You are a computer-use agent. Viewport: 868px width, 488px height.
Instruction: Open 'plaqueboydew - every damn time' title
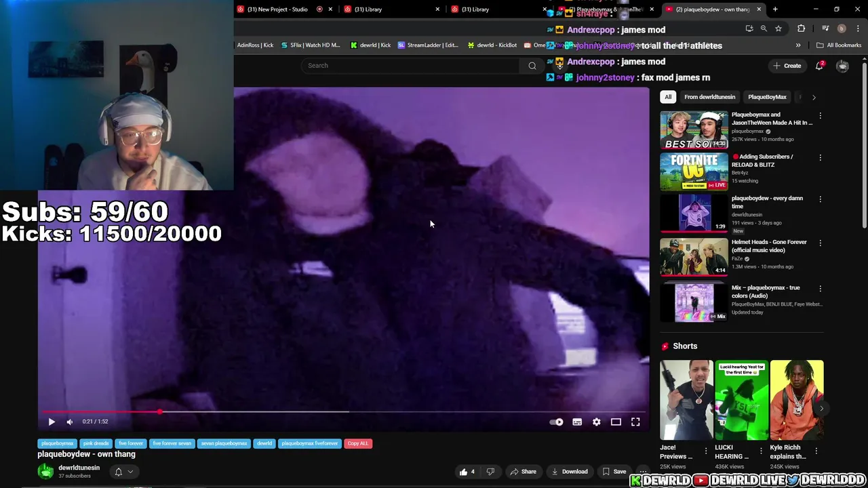(x=767, y=202)
